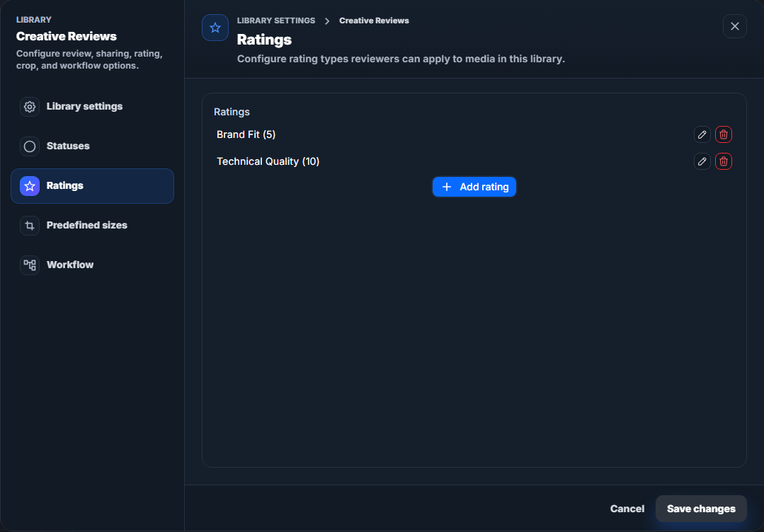This screenshot has width=764, height=532.
Task: Click the LIBRARY SETTINGS breadcrumb
Action: (x=275, y=21)
